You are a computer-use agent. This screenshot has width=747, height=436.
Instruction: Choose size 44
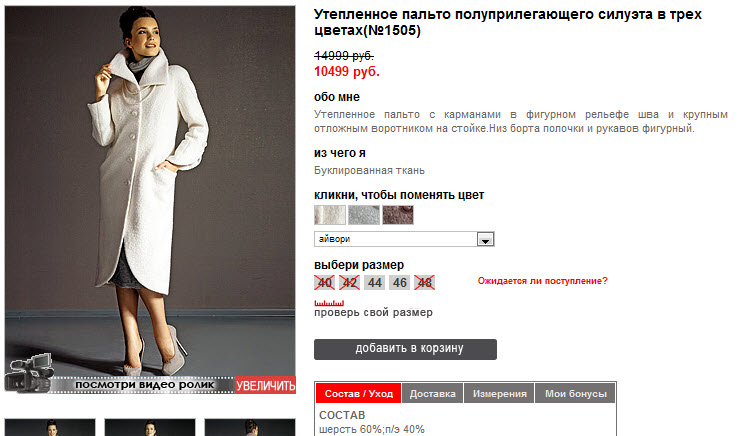[x=374, y=283]
